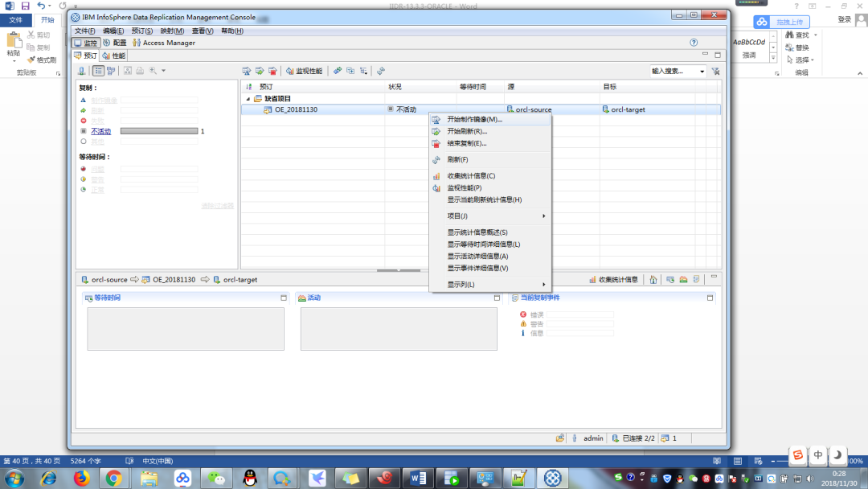Click the 状况 column header
The height and width of the screenshot is (489, 868).
[x=395, y=87]
